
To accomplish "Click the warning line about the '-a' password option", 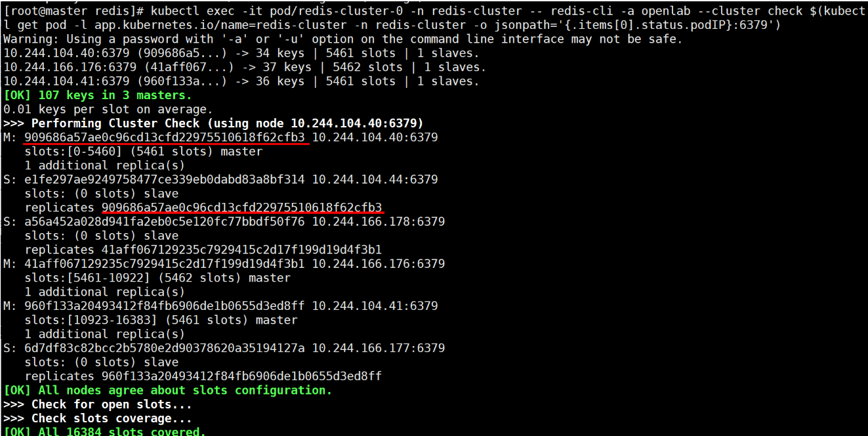I will coord(343,39).
